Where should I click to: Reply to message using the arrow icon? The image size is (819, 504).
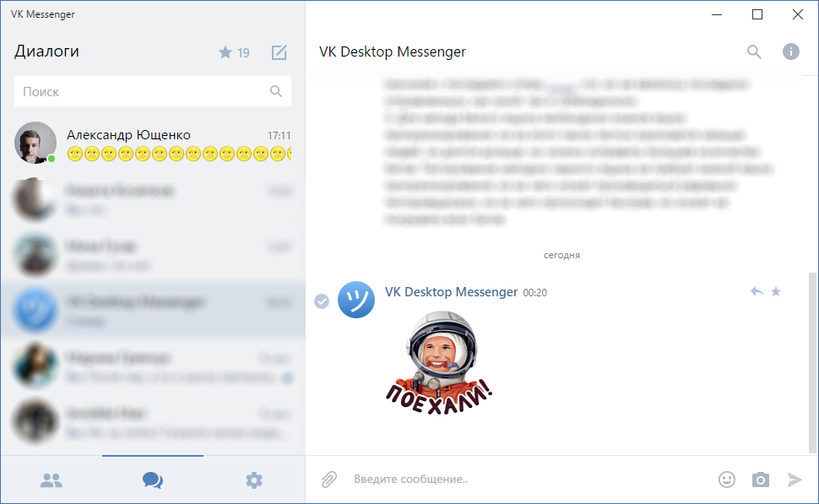click(x=757, y=291)
